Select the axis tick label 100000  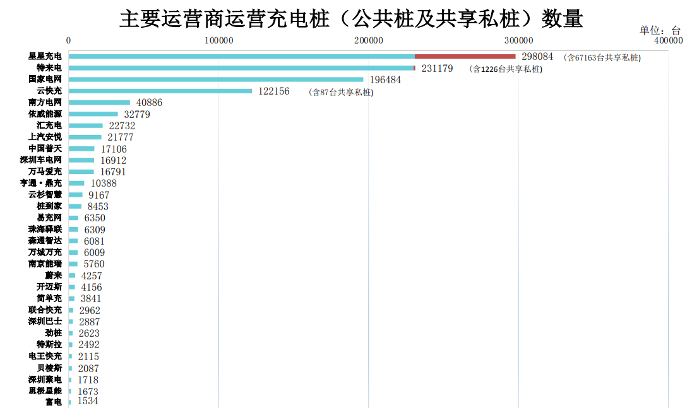tap(219, 41)
